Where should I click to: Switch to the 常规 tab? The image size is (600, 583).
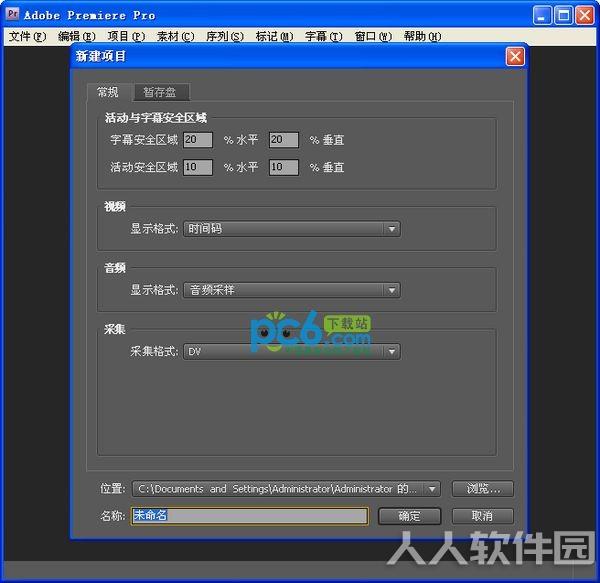(109, 92)
